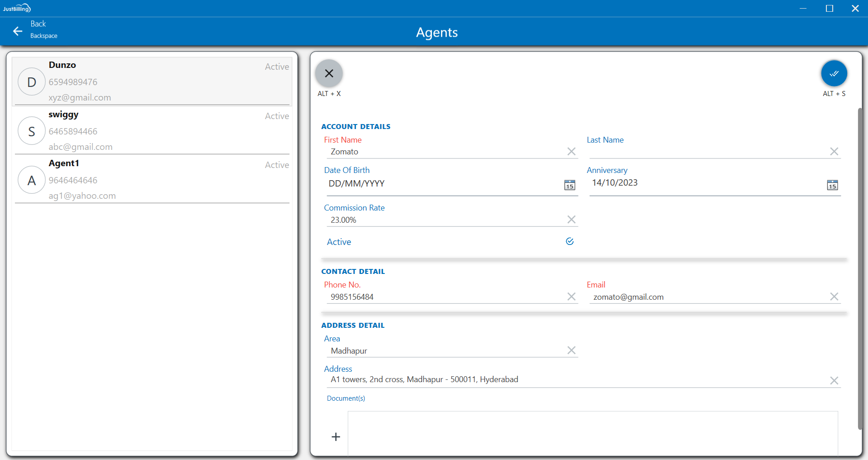Viewport: 868px width, 460px height.
Task: Select swiggy agent from the list
Action: click(x=152, y=131)
